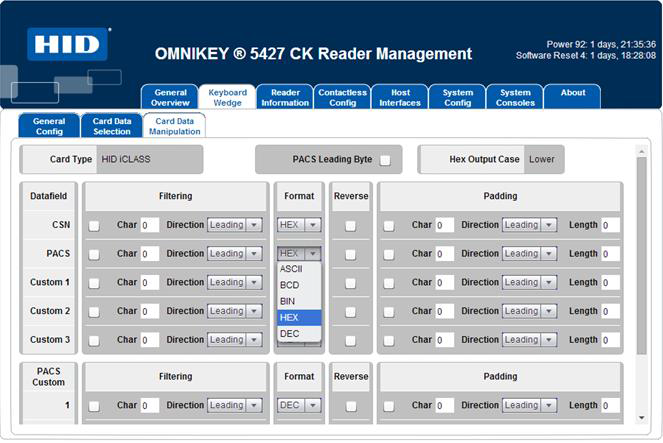Open the Contactless Config tab
Image resolution: width=663 pixels, height=443 pixels.
[x=343, y=97]
